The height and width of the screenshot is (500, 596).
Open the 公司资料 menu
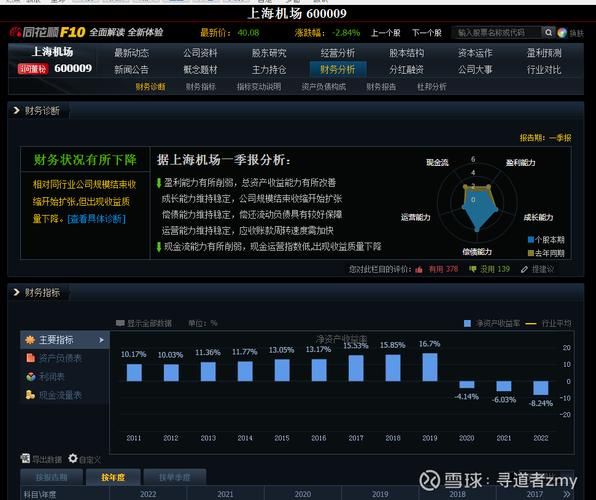click(x=200, y=53)
